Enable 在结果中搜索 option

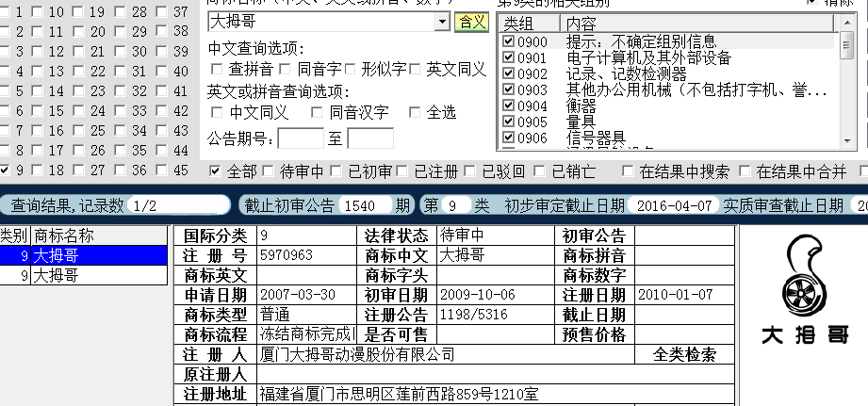[628, 171]
